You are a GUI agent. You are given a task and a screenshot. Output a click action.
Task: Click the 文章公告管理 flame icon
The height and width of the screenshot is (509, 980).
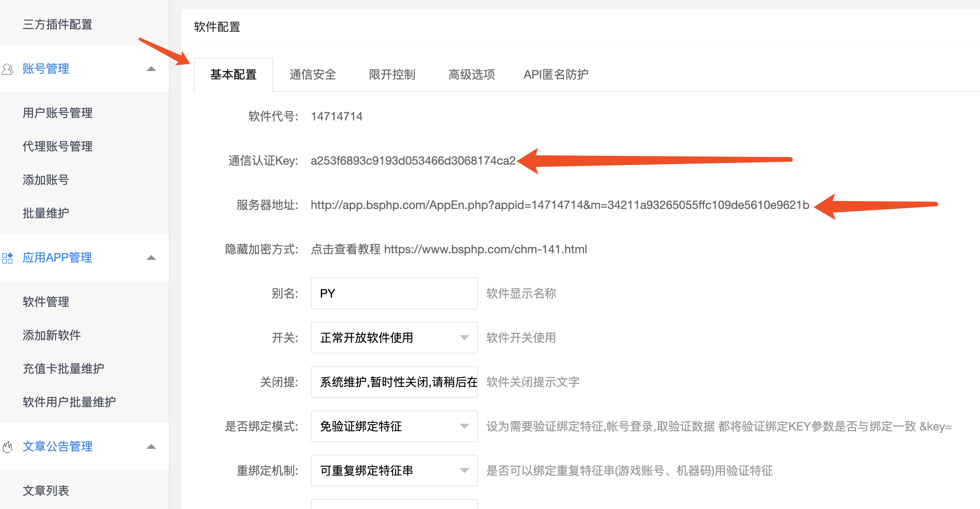click(x=7, y=447)
